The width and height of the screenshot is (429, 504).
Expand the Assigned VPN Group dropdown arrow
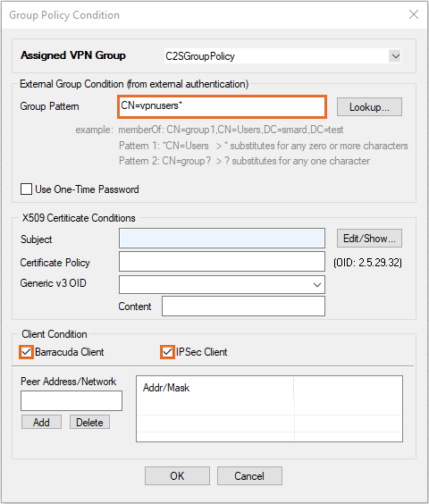[x=395, y=56]
